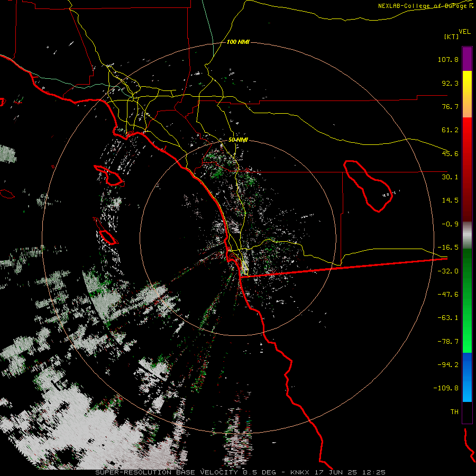Select the -47.6 legend value
Image resolution: width=476 pixels, height=476 pixels.
coord(448,295)
